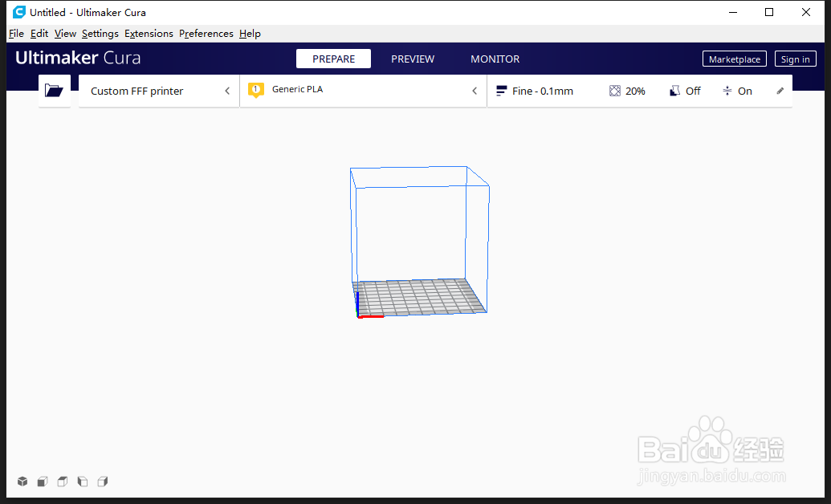
Task: Click the support Off icon
Action: click(x=674, y=91)
